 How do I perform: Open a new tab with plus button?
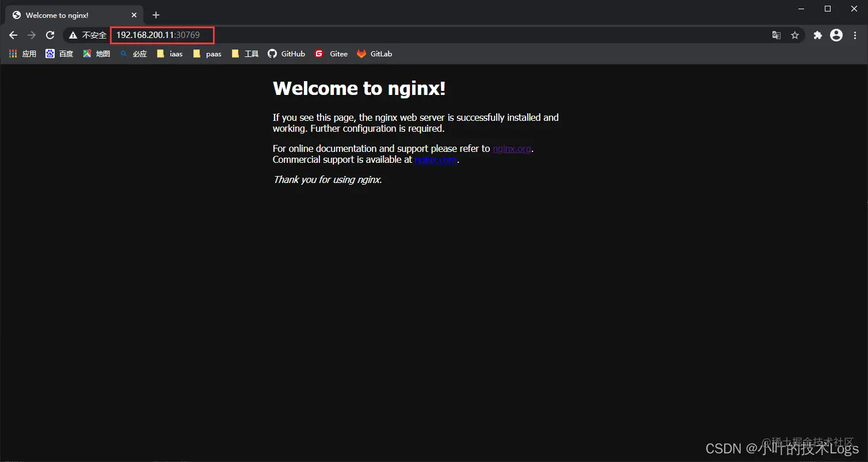pos(155,15)
